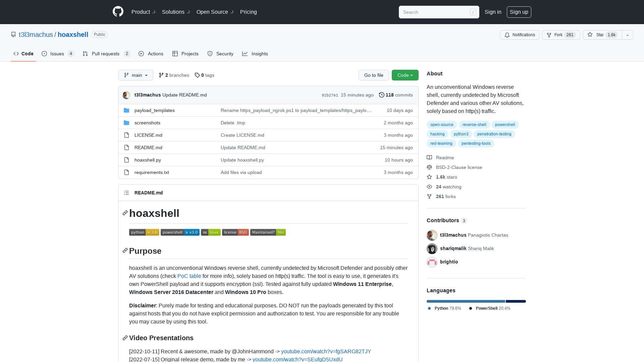Click the Python version badge
This screenshot has width=644, height=362.
(x=144, y=232)
